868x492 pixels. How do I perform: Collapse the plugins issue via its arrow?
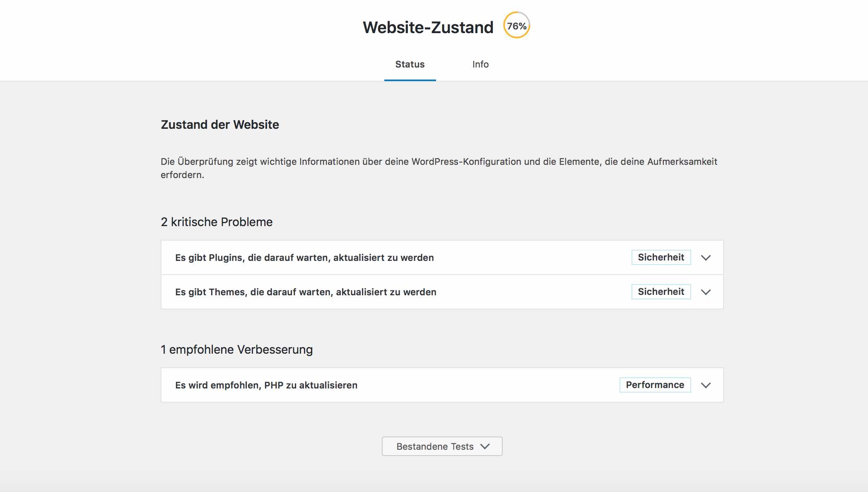706,257
